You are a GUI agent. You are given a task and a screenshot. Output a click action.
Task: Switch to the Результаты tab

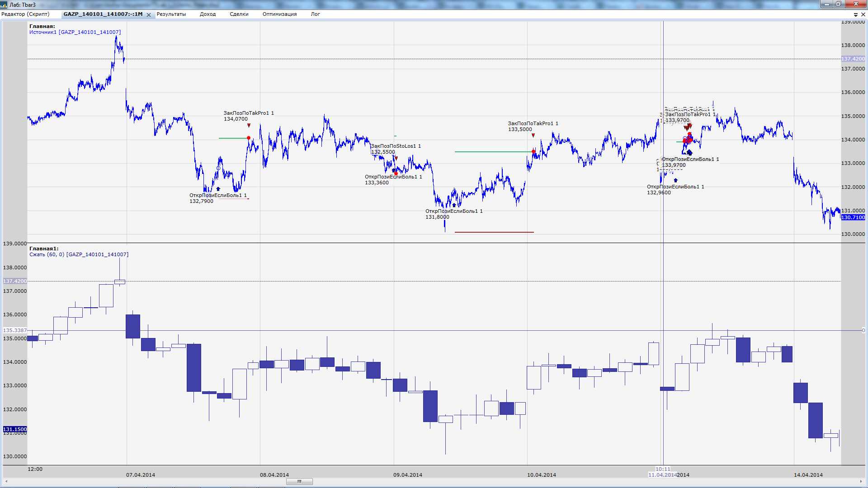pyautogui.click(x=171, y=14)
